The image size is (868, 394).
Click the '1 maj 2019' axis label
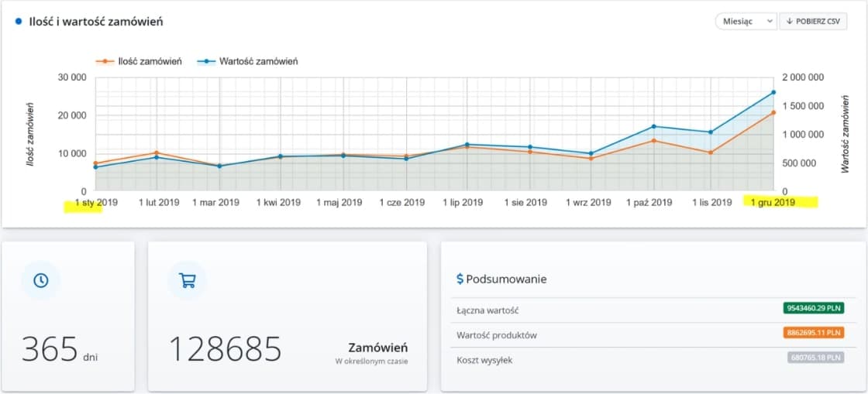click(340, 203)
